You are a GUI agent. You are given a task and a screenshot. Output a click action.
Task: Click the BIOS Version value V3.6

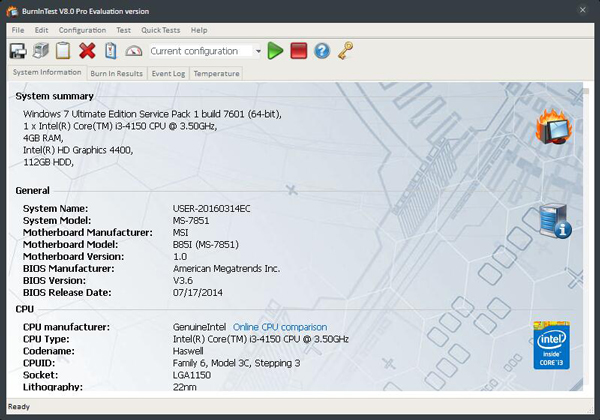tap(183, 280)
